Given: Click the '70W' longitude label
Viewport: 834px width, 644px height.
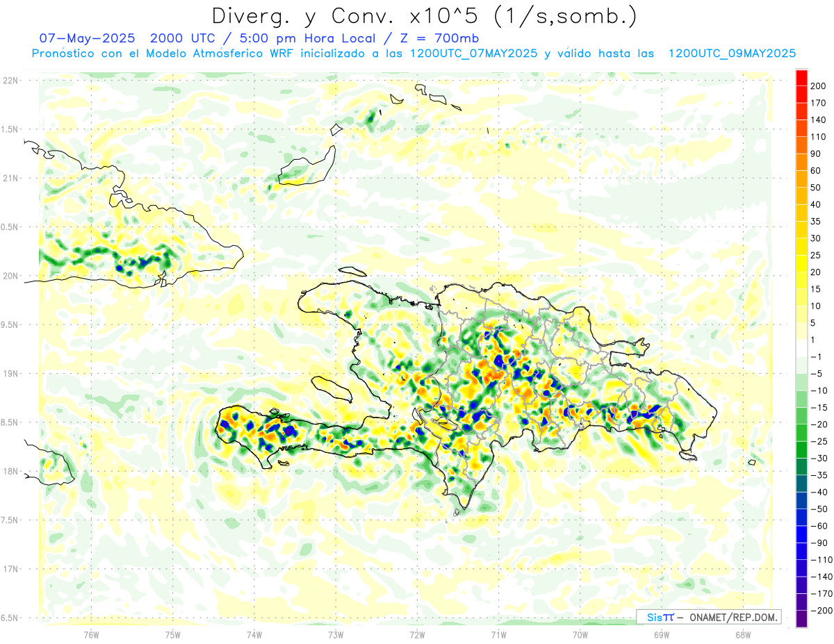Looking at the screenshot, I should (x=580, y=634).
